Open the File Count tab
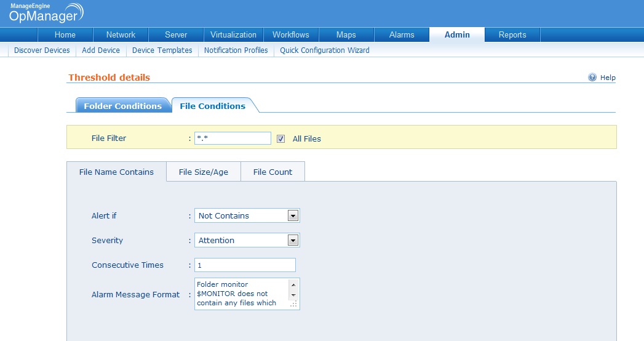The width and height of the screenshot is (644, 341). click(272, 172)
